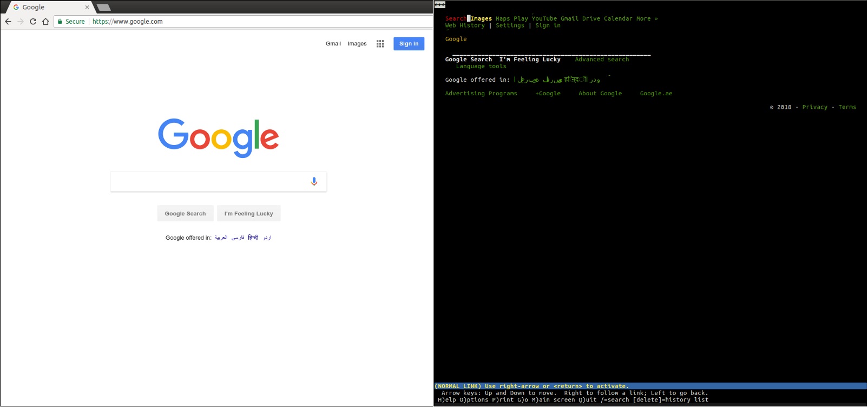
Task: Click the Google Search button in Chrome
Action: [186, 214]
